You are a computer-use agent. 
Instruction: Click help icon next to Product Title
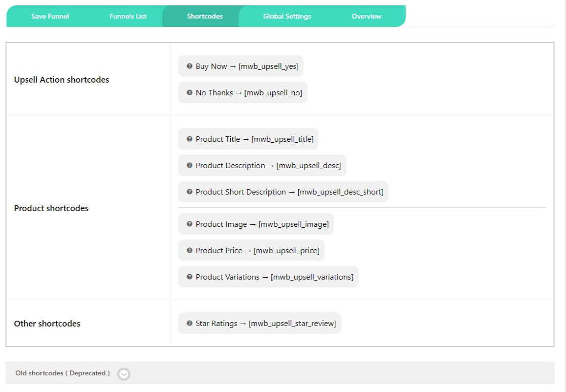click(x=190, y=139)
